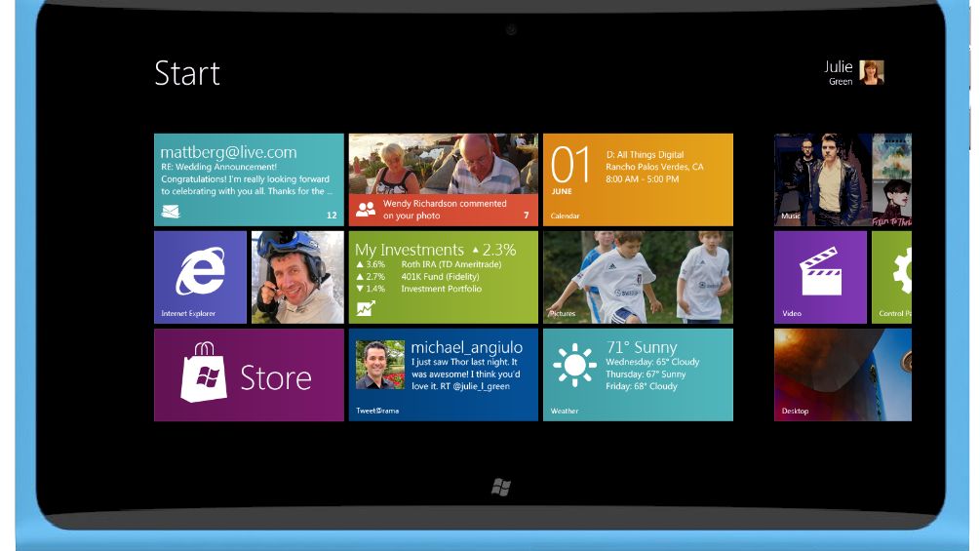The width and height of the screenshot is (980, 551).
Task: Click the Start heading
Action: click(x=187, y=74)
